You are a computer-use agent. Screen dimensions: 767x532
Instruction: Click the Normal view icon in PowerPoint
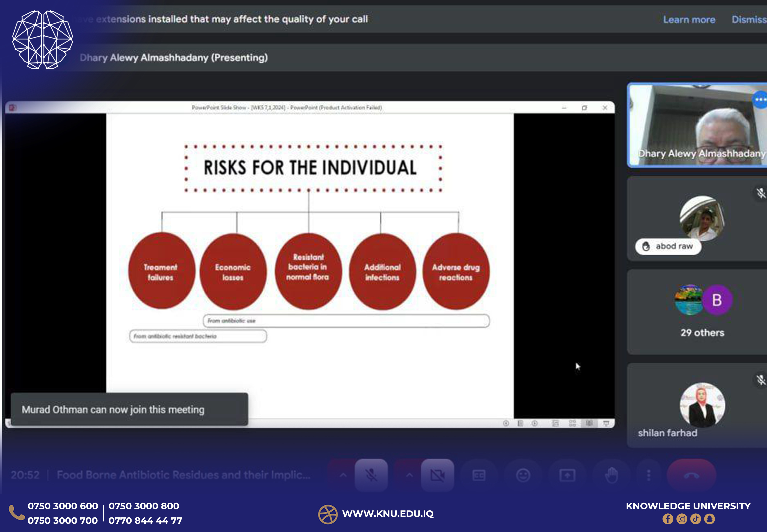[x=555, y=423]
